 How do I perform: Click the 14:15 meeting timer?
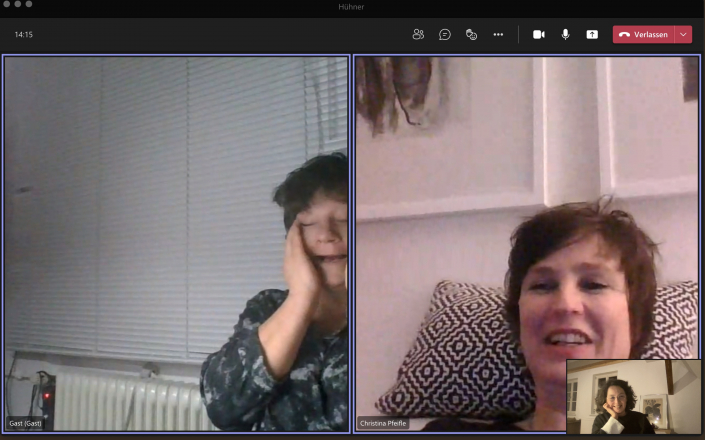(x=24, y=34)
